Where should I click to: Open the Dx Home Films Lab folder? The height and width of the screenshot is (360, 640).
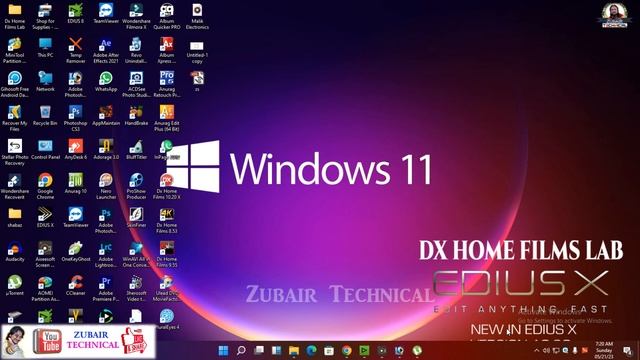15,16
